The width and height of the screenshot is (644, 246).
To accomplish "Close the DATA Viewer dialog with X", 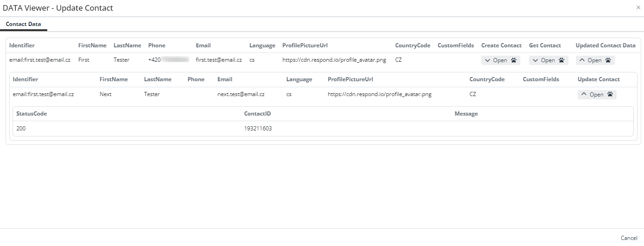I will point(638,7).
